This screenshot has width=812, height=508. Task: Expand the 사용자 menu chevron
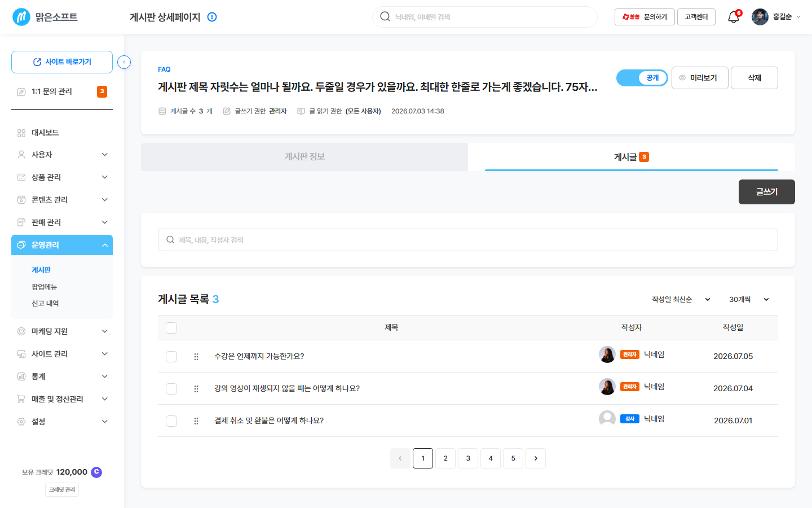tap(105, 155)
